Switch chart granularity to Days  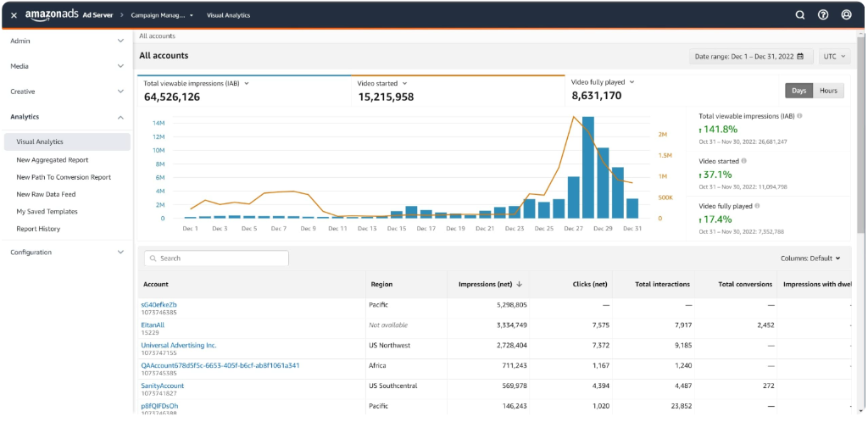[x=798, y=91]
